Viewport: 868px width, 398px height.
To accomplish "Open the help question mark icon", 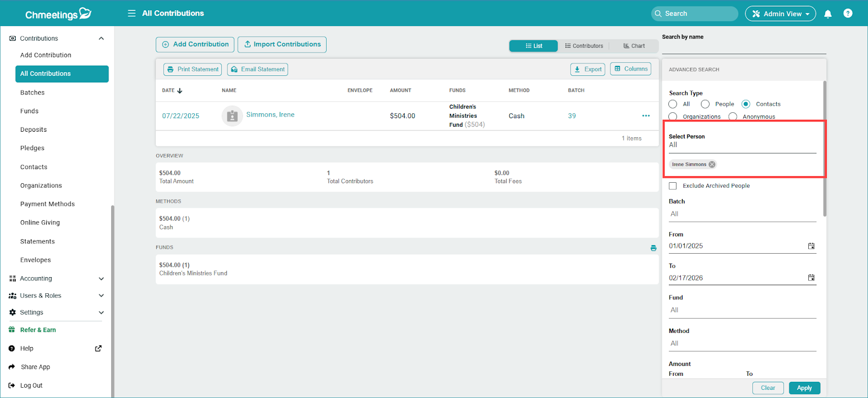I will [848, 14].
